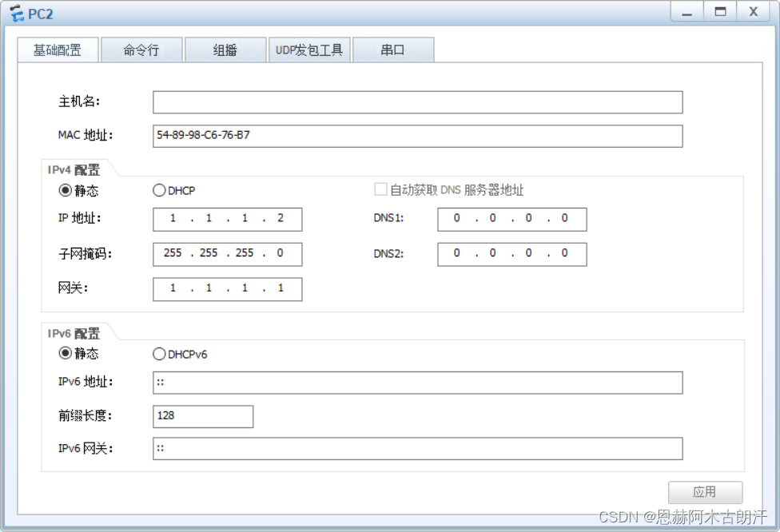Click the IPv6 地址 input field

[x=417, y=383]
